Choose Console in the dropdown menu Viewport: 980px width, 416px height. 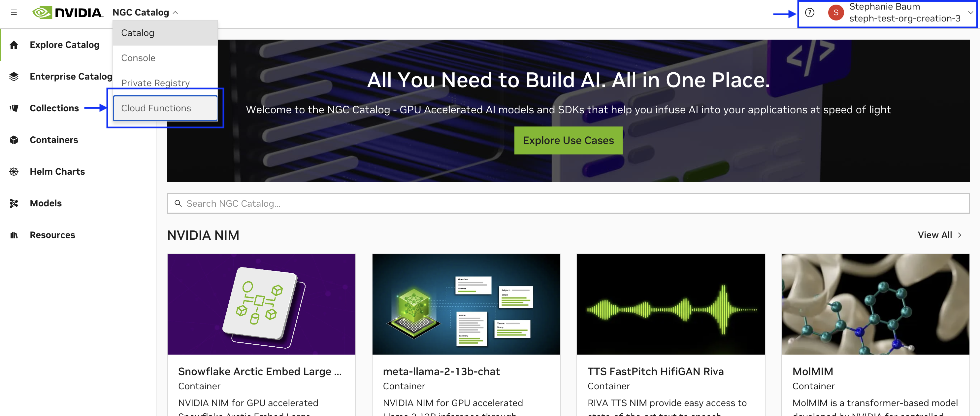165,58
